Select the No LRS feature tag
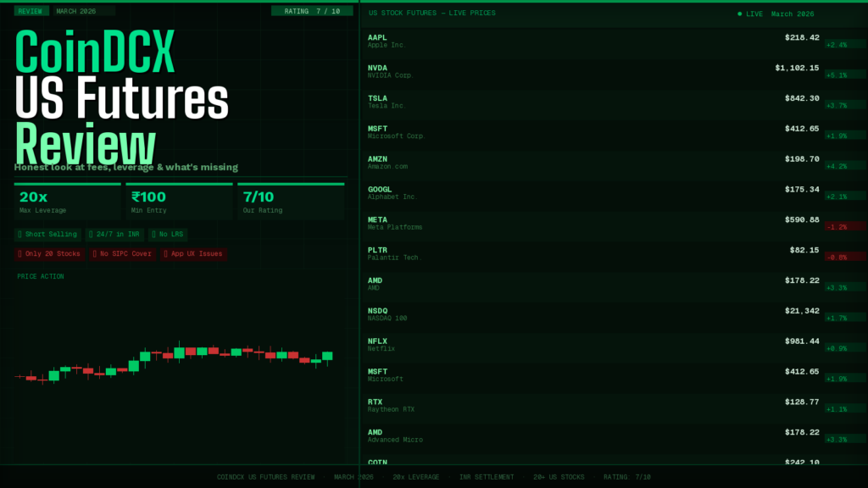Image resolution: width=868 pixels, height=488 pixels. click(x=168, y=234)
